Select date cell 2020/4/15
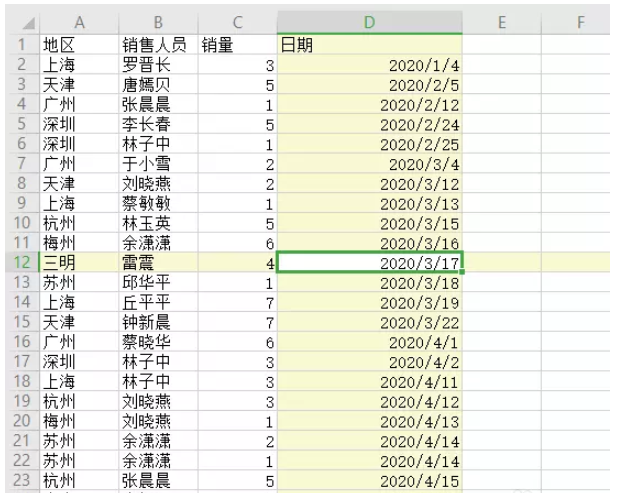Screen dimensions: 619x493 (x=370, y=480)
